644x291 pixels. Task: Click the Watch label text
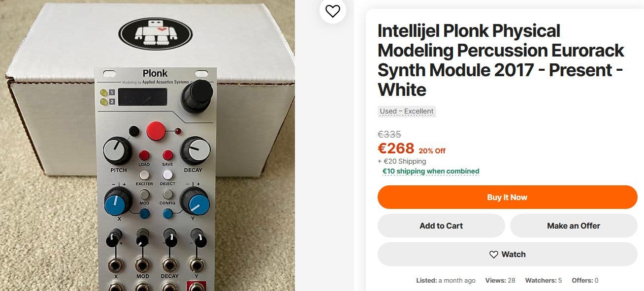point(514,255)
